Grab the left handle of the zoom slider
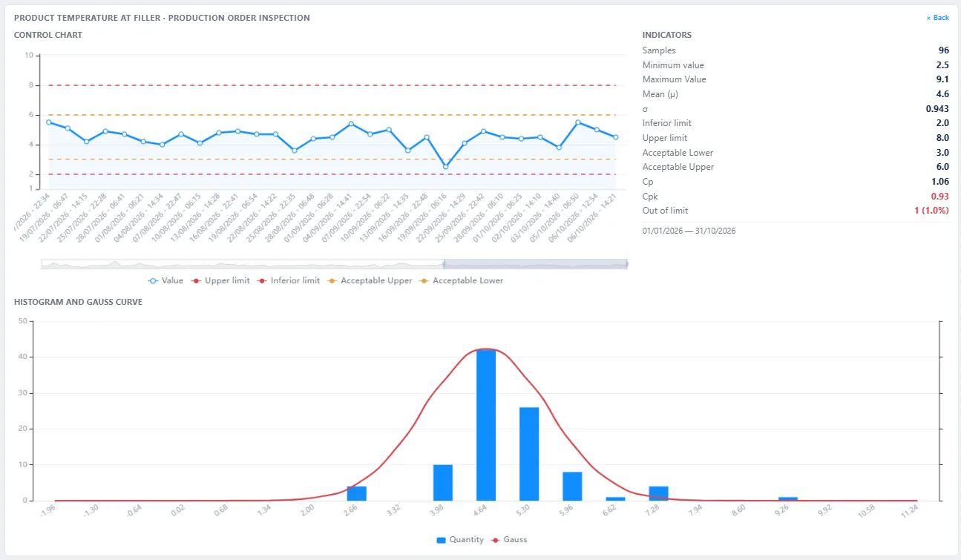 click(x=444, y=264)
